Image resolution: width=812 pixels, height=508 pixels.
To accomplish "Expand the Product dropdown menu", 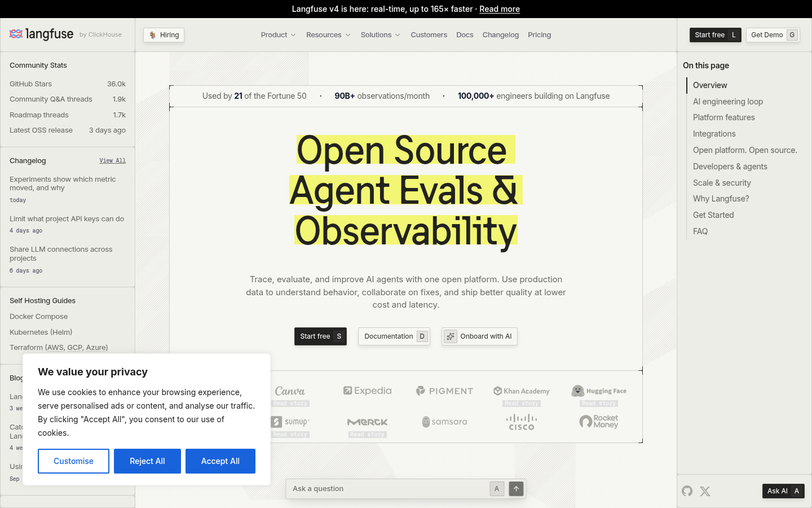I will point(278,35).
